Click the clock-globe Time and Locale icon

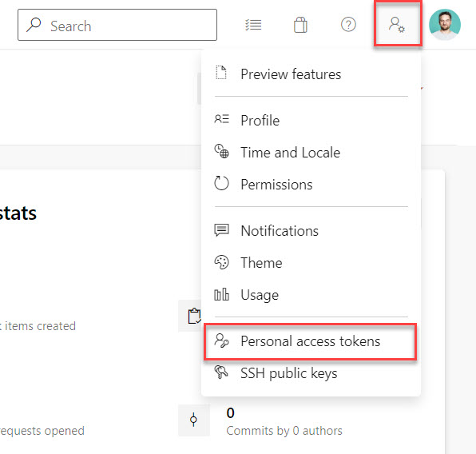point(222,151)
